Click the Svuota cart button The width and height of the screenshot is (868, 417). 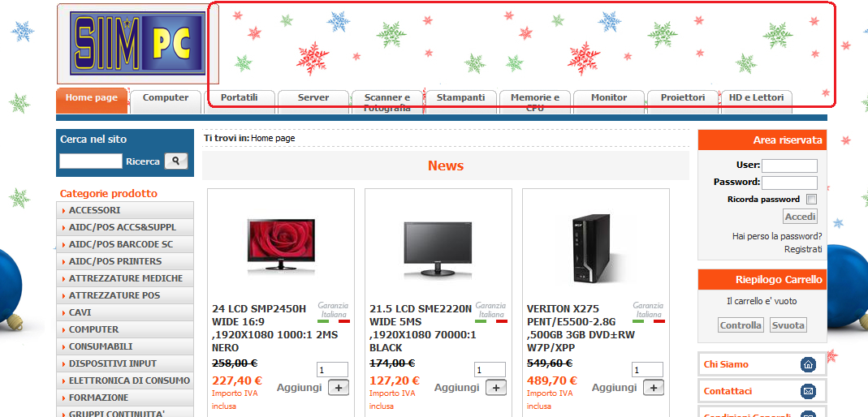tap(788, 325)
